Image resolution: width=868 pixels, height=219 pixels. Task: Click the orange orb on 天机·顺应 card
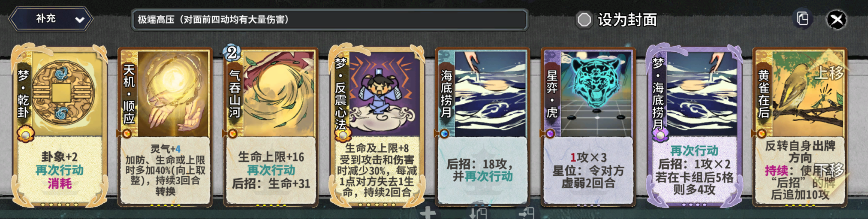(x=127, y=133)
